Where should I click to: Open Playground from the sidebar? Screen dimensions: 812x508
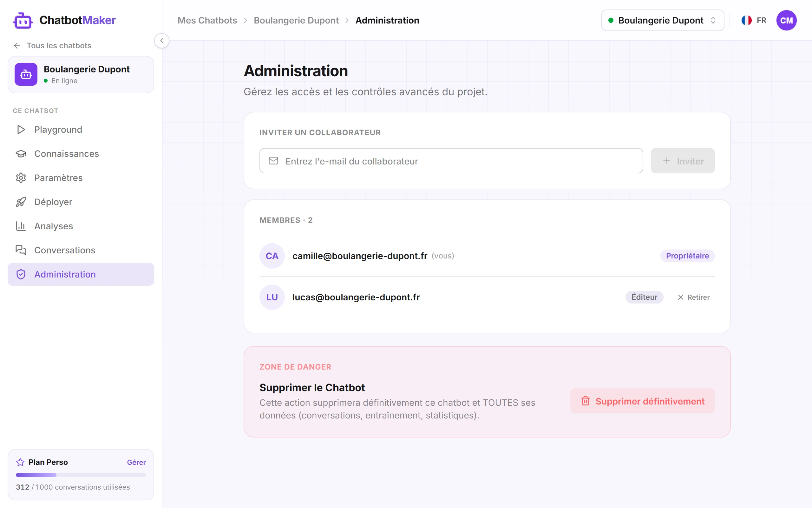[81, 130]
